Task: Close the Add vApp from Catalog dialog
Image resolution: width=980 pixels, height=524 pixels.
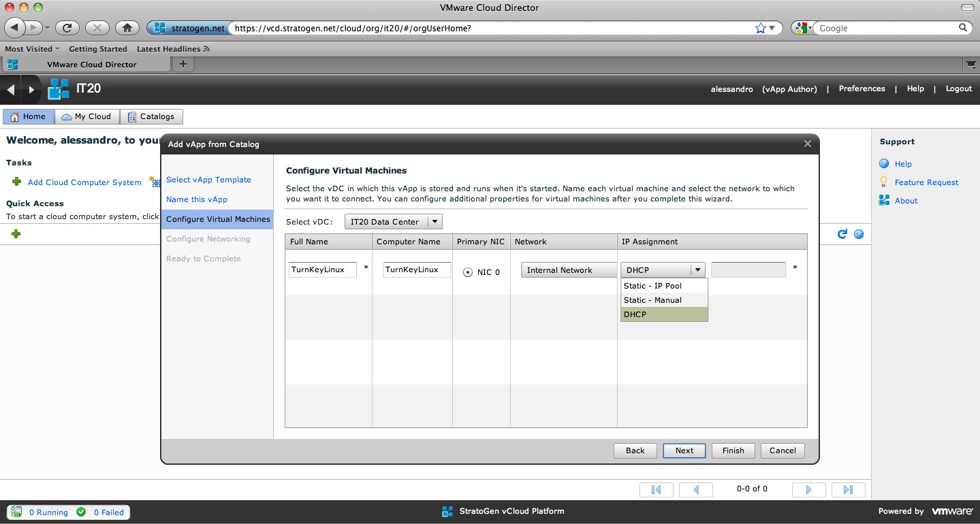Action: click(807, 144)
